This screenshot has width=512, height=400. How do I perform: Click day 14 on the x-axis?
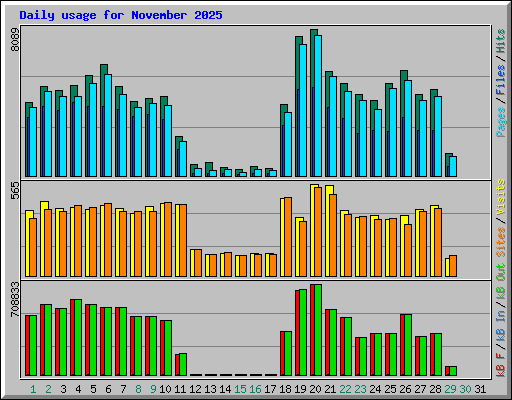[225, 389]
